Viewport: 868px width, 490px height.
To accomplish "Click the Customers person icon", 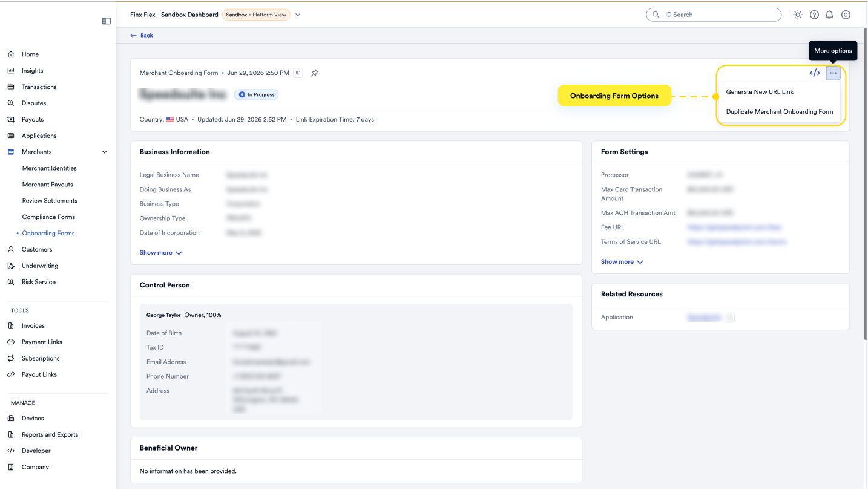I will [x=11, y=250].
